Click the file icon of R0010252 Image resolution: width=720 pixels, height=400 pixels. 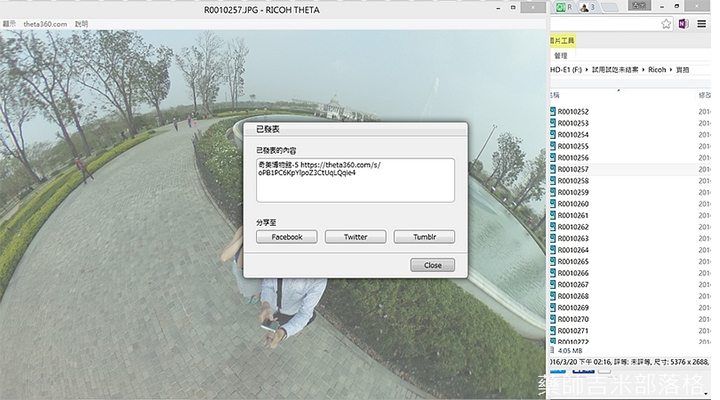[x=553, y=111]
